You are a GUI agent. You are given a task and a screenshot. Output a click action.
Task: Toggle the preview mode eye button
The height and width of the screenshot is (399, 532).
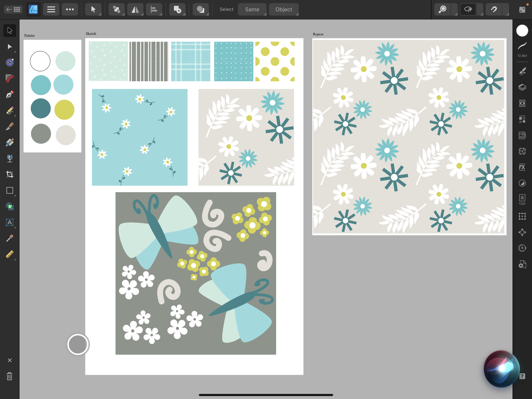coord(468,9)
